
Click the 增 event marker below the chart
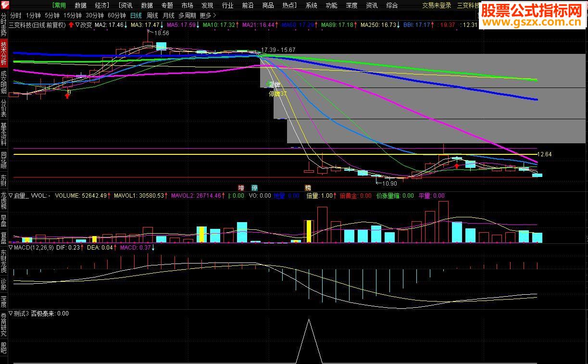point(241,188)
